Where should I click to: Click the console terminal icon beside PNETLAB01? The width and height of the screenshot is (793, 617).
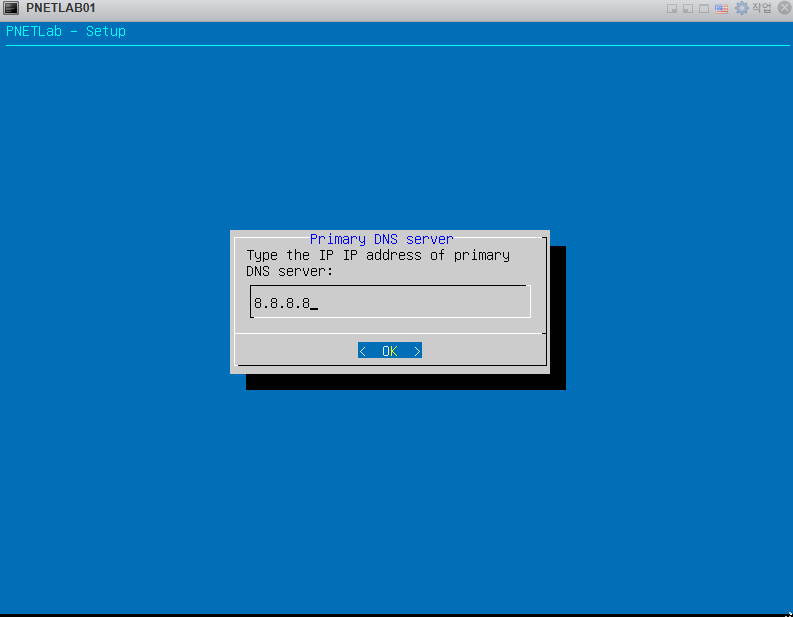(x=11, y=8)
